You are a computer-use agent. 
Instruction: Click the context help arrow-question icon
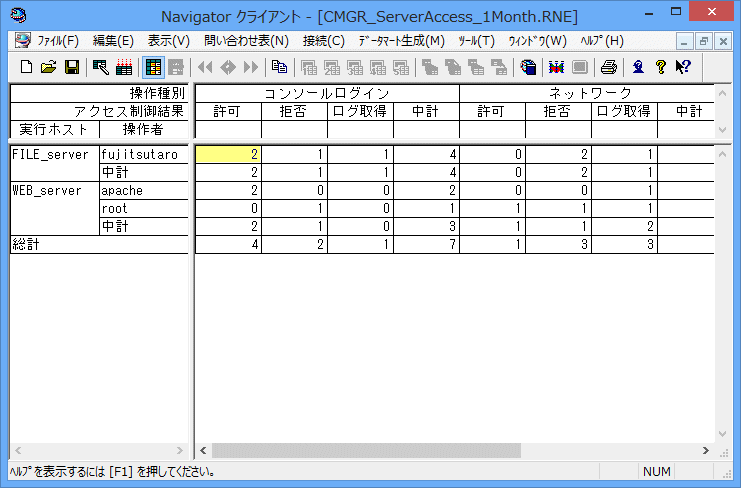click(682, 67)
